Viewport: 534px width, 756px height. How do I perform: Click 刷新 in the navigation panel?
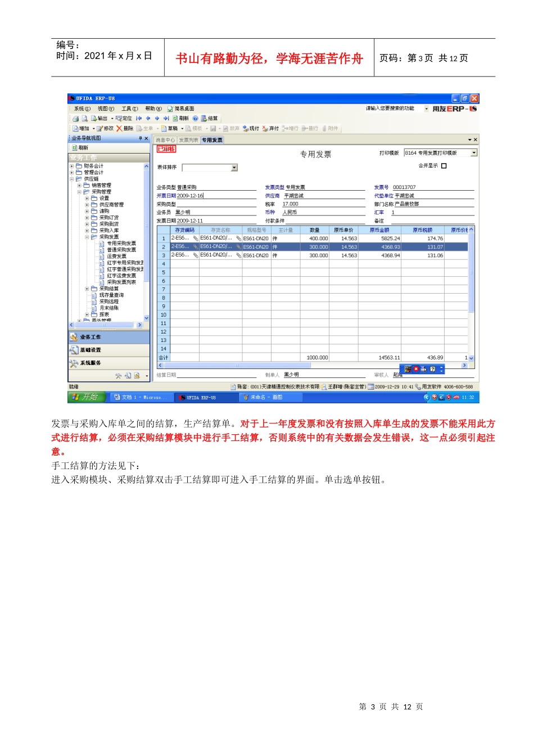coord(80,148)
